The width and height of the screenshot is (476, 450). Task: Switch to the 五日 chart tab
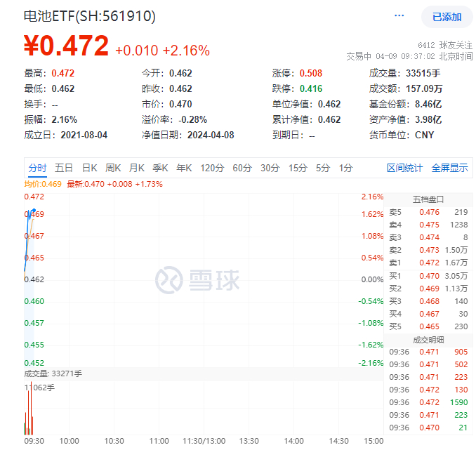[x=64, y=168]
